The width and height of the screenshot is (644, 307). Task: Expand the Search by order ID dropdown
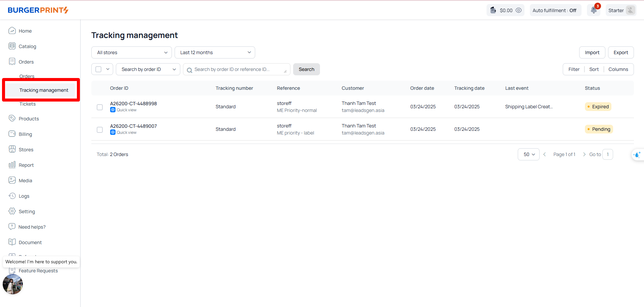pyautogui.click(x=148, y=69)
